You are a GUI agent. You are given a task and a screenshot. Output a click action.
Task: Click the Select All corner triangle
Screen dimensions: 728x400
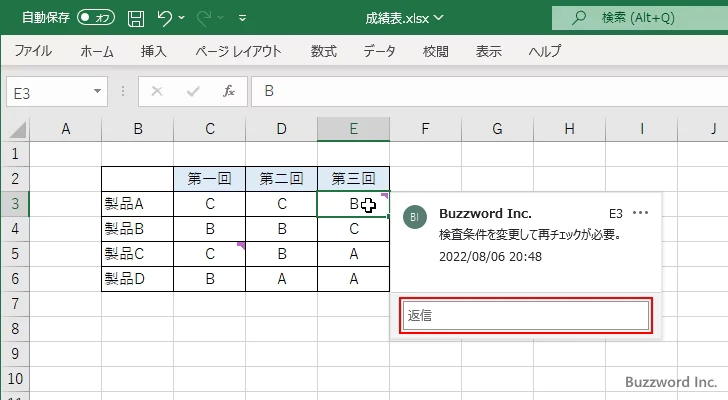tap(18, 129)
